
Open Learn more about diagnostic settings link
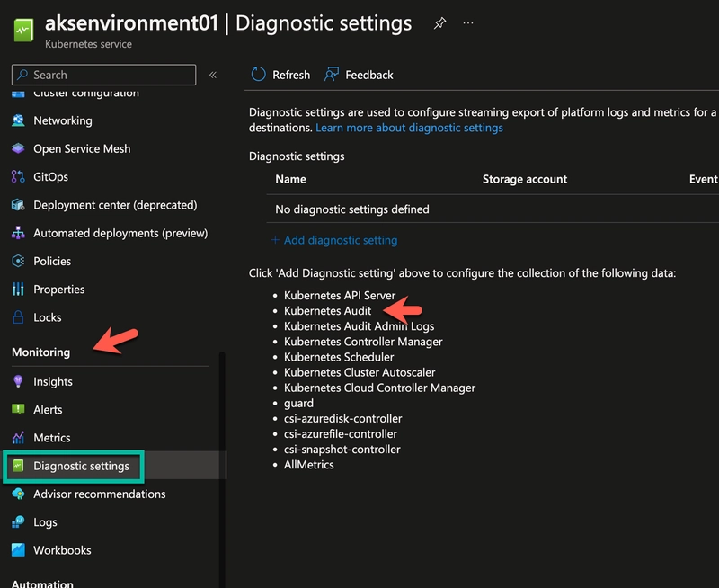point(409,128)
